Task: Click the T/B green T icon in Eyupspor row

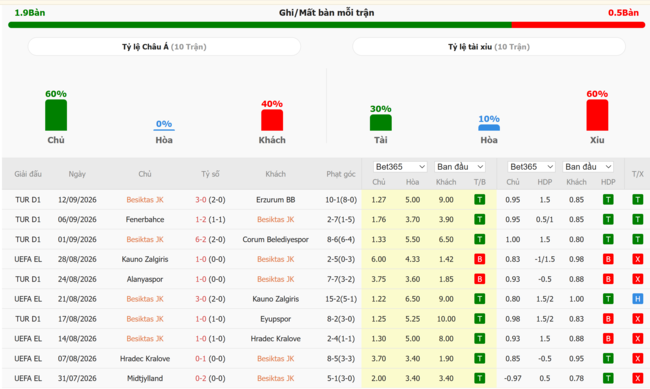Action: [x=480, y=319]
